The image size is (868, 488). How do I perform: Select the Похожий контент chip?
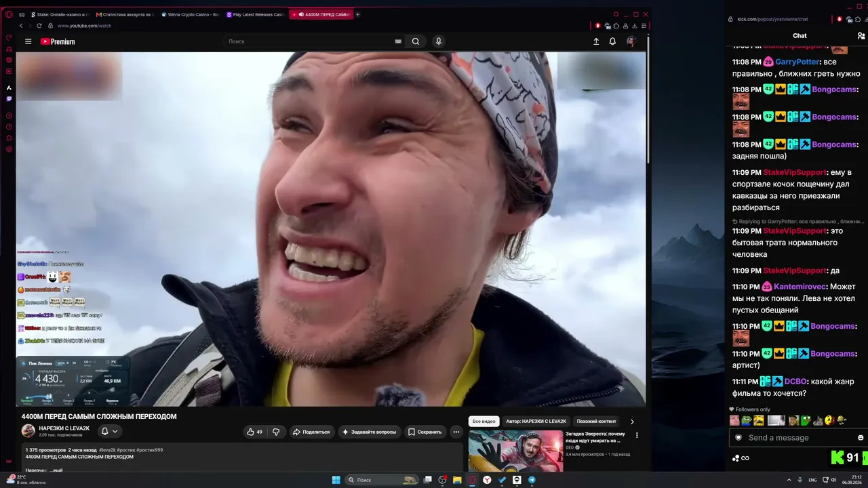pyautogui.click(x=597, y=422)
